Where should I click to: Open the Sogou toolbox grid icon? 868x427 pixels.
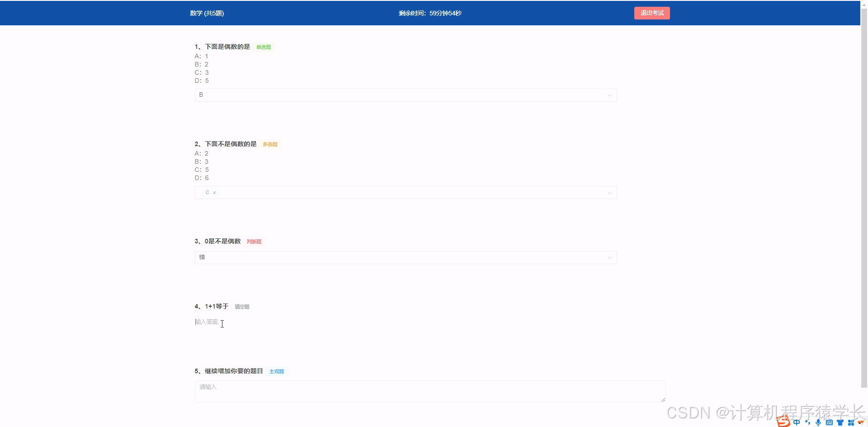pos(851,422)
